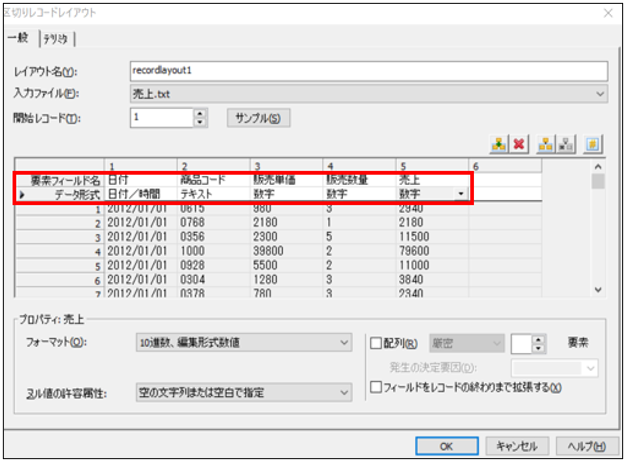Click the OK button
625x462 pixels.
[x=445, y=445]
